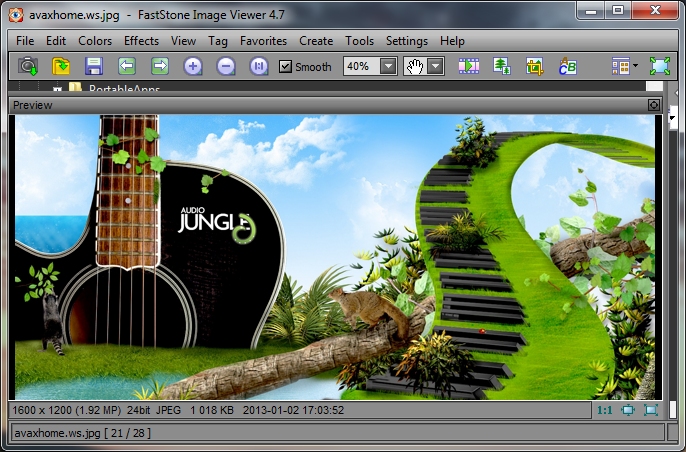Screen dimensions: 686x452
Task: Open the Favorites menu
Action: coord(263,41)
